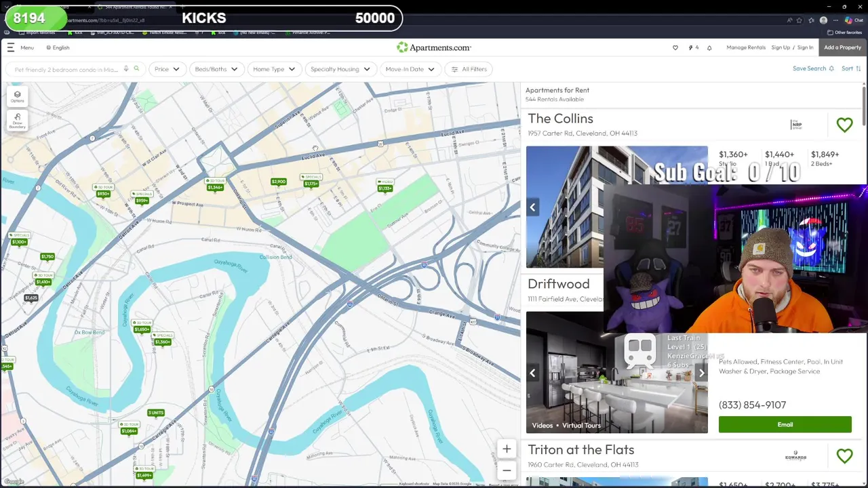Open Videos on Driftwood photo
Image resolution: width=868 pixels, height=488 pixels.
(x=542, y=426)
